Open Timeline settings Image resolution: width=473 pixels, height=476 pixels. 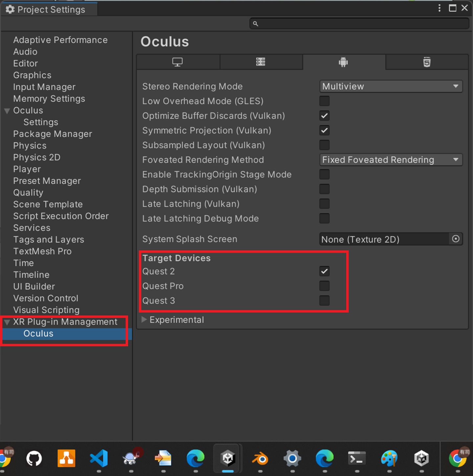[31, 275]
